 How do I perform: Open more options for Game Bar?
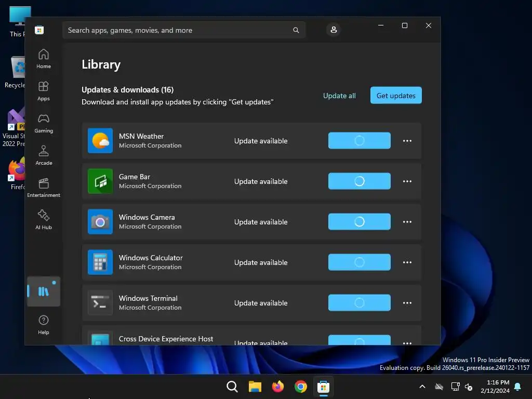pyautogui.click(x=407, y=181)
